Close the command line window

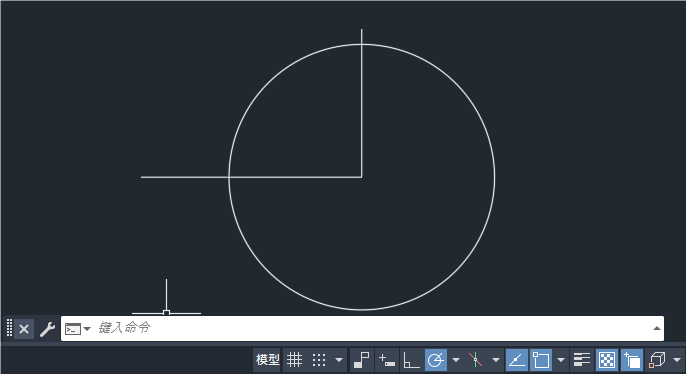(24, 329)
